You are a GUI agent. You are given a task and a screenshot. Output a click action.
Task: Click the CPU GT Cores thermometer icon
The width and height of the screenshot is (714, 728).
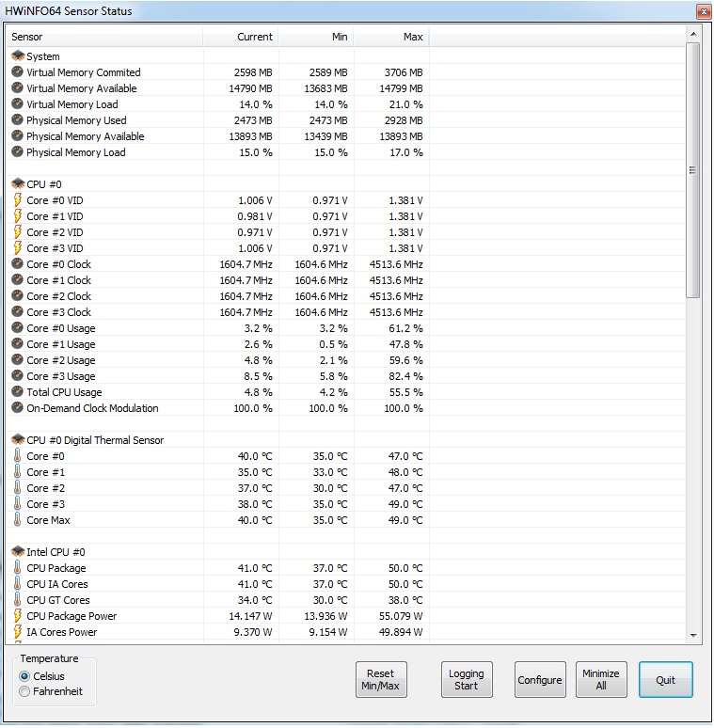click(17, 600)
